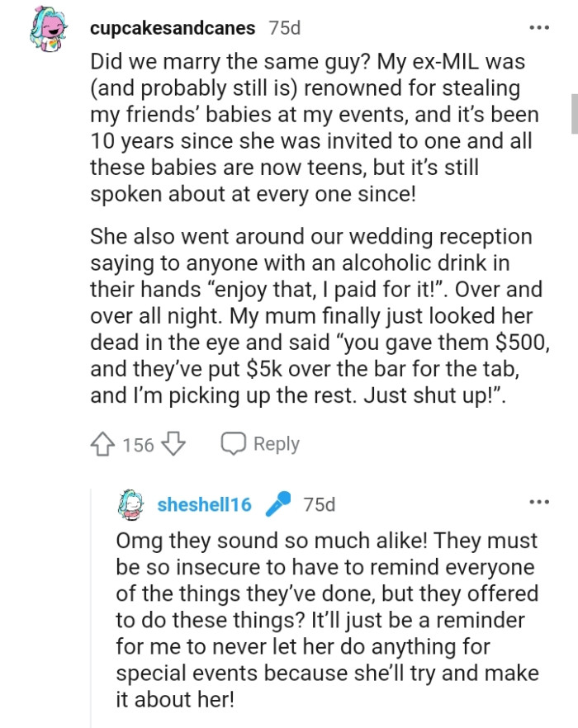Click the upvote arrow to toggle vote state
Image resolution: width=578 pixels, height=728 pixels.
pyautogui.click(x=103, y=444)
